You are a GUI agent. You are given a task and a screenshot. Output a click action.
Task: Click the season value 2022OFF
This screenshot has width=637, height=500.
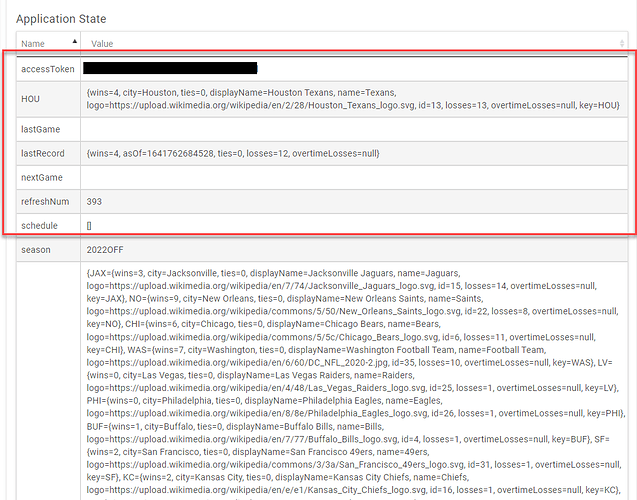105,250
